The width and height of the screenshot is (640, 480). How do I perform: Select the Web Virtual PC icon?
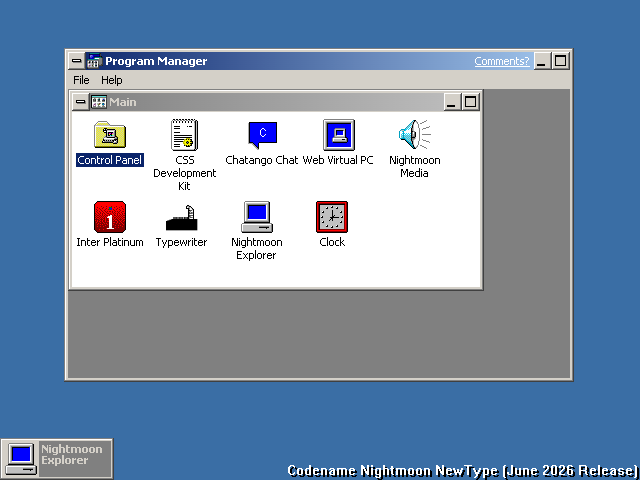(338, 135)
